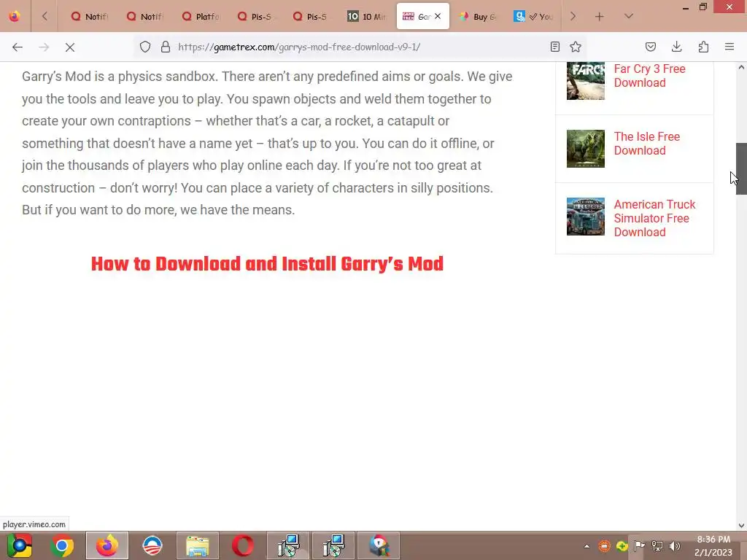This screenshot has width=747, height=560.
Task: Click the vertical scrollbar thumb
Action: click(741, 168)
